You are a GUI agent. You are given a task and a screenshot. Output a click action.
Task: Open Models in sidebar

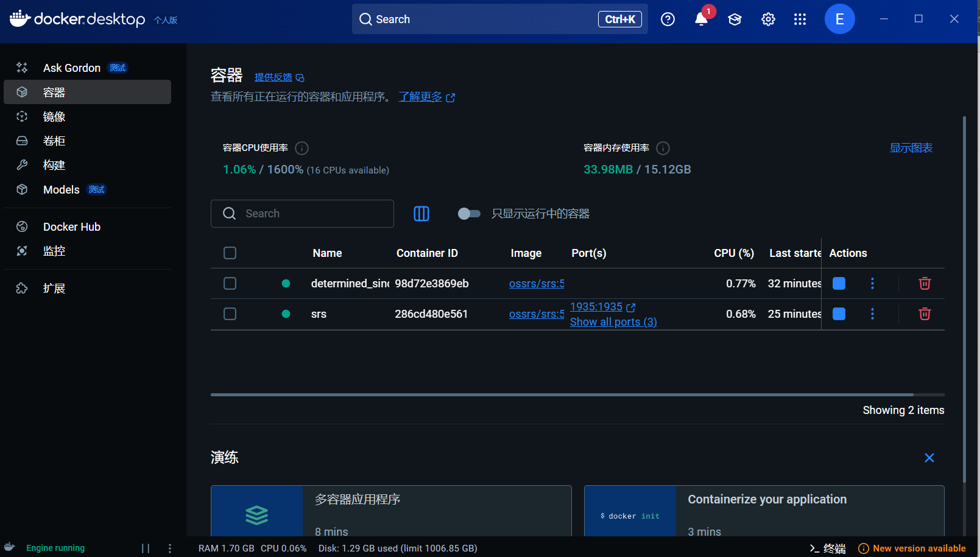(x=87, y=189)
